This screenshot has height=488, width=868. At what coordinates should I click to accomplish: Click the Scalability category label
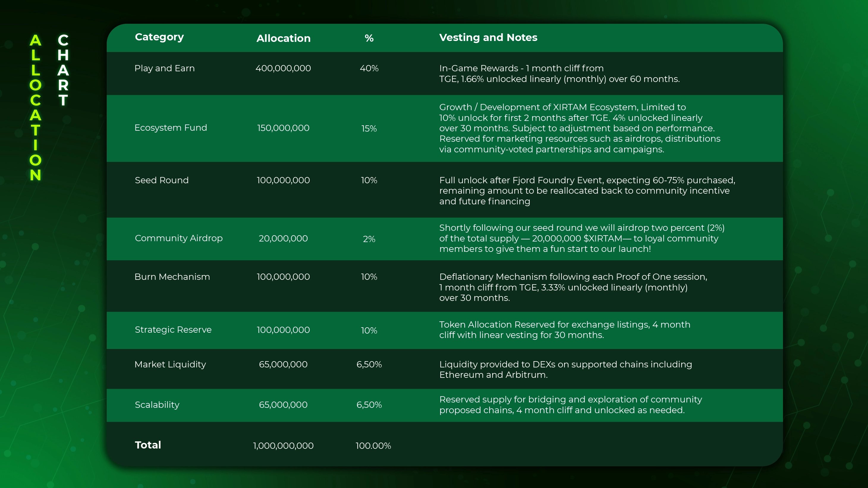coord(157,405)
